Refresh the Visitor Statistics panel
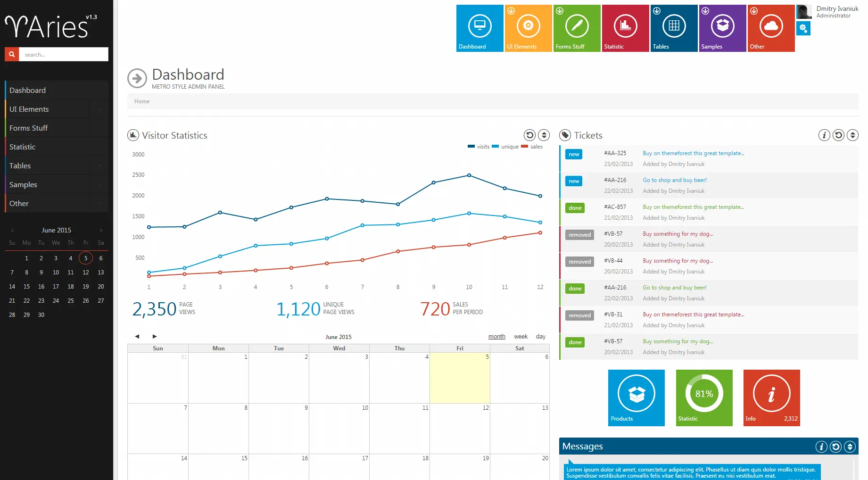The image size is (868, 480). tap(529, 135)
